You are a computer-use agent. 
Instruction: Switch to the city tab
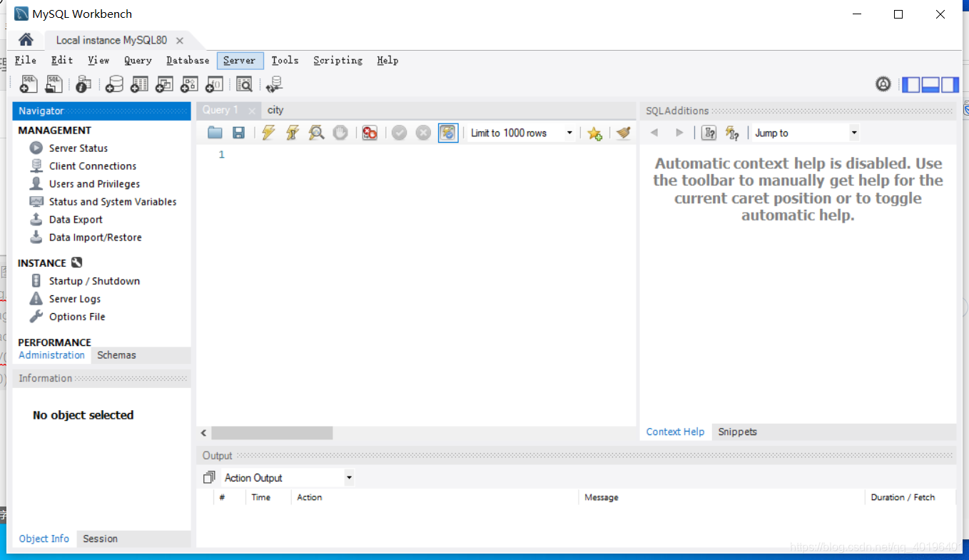(275, 110)
